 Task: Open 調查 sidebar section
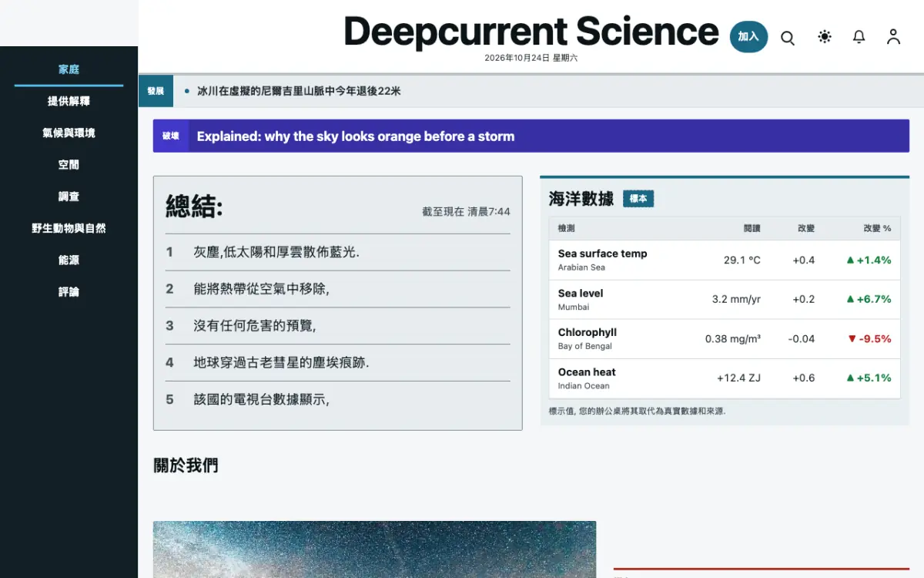69,197
